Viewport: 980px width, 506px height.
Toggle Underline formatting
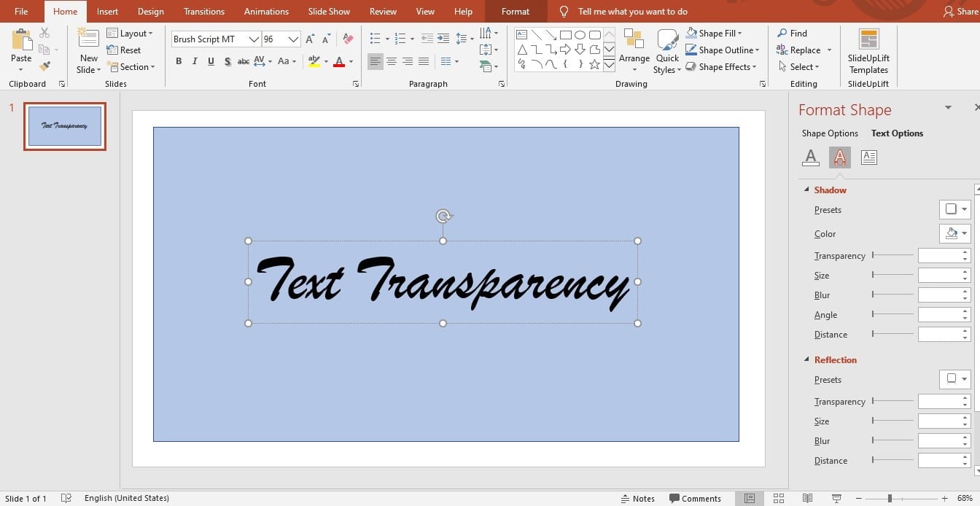click(211, 62)
